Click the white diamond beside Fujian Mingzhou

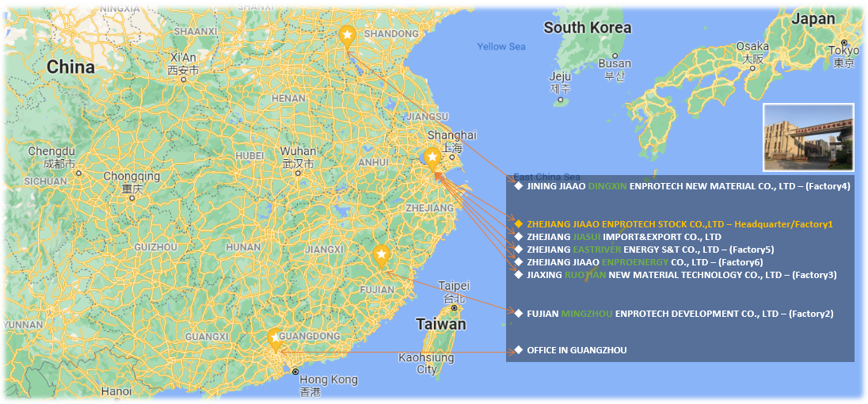(518, 314)
